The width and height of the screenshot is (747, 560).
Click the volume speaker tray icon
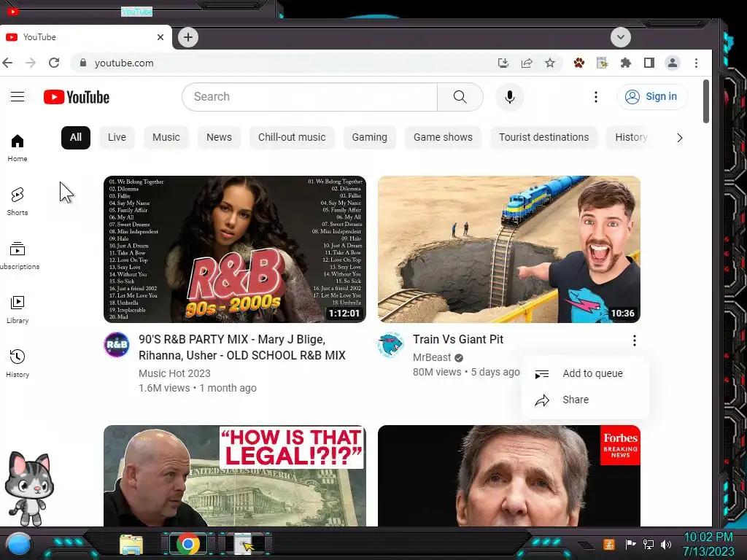(665, 544)
